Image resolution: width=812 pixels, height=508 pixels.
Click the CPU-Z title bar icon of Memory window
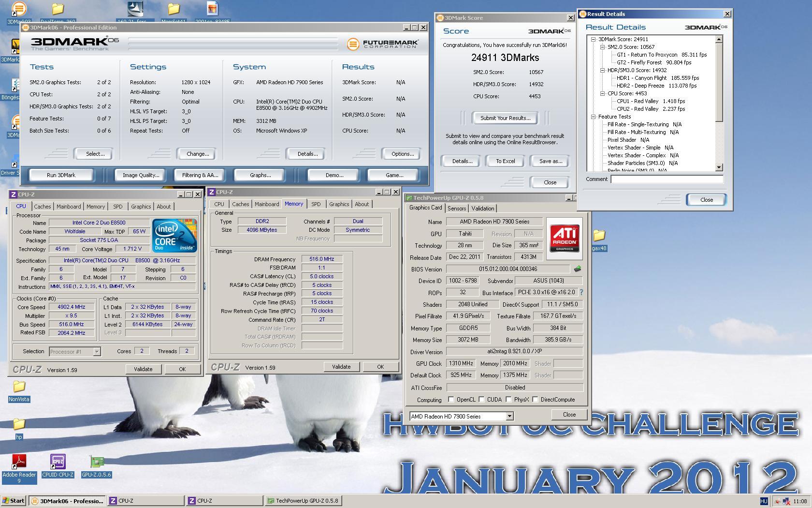(x=212, y=192)
